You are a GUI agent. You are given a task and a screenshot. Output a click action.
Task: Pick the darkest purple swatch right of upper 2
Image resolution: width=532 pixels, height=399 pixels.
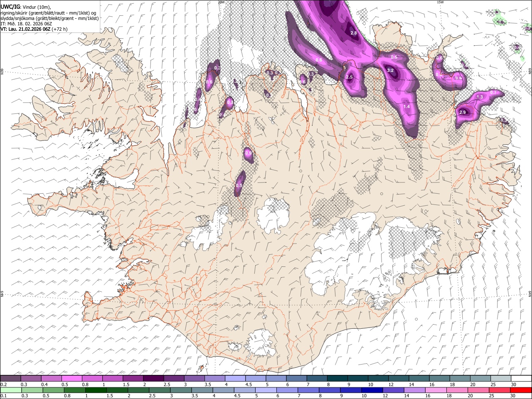coord(153,378)
